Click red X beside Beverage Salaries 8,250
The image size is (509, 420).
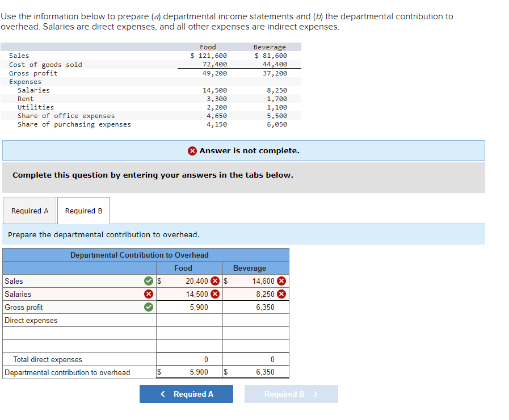(x=280, y=294)
